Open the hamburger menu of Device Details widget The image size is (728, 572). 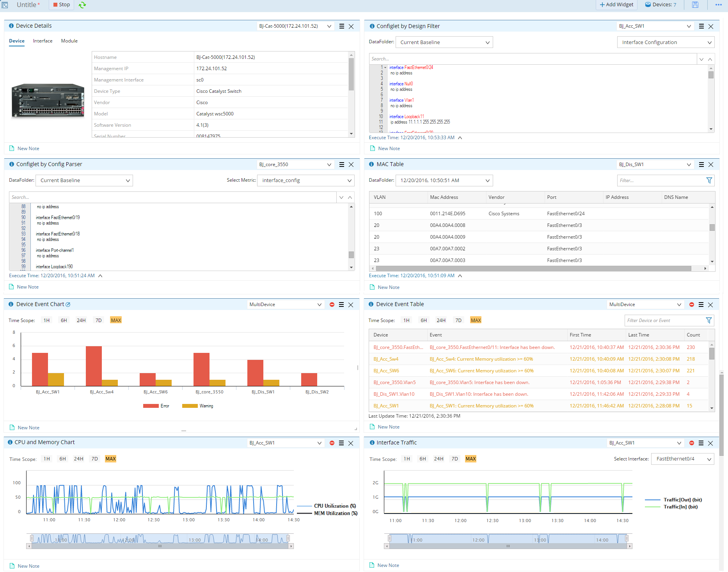[342, 26]
